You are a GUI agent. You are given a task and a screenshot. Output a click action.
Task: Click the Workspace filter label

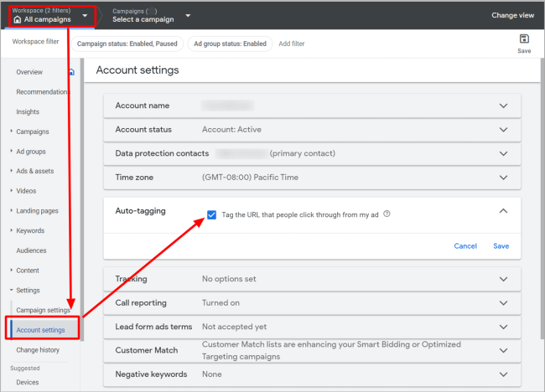(x=35, y=42)
